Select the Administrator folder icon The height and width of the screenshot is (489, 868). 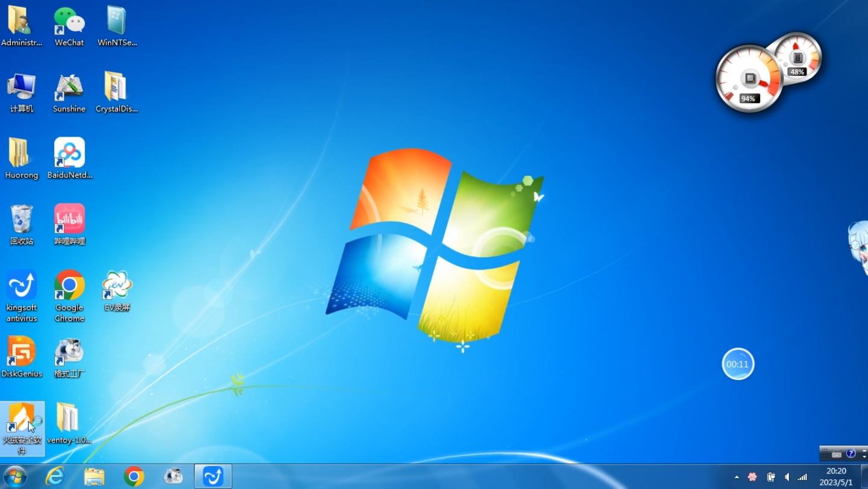pyautogui.click(x=21, y=26)
